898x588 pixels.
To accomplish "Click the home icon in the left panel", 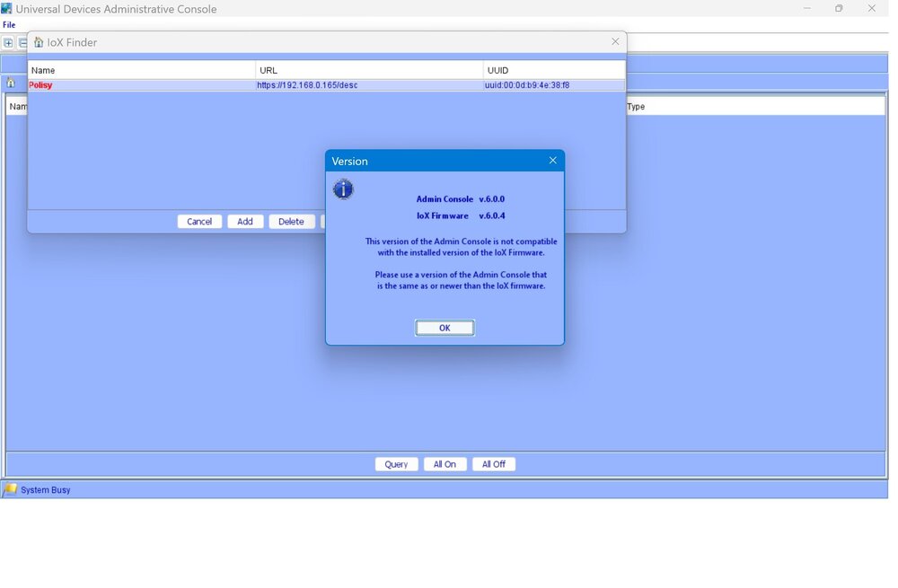I will [11, 83].
